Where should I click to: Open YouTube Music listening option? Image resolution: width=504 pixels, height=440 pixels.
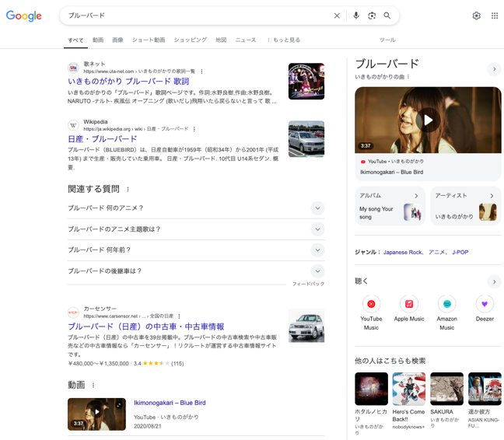coord(371,313)
